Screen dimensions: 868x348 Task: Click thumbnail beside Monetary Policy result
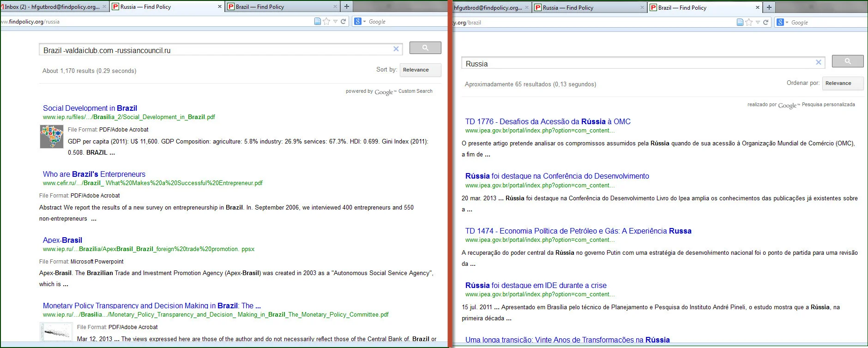tap(56, 332)
